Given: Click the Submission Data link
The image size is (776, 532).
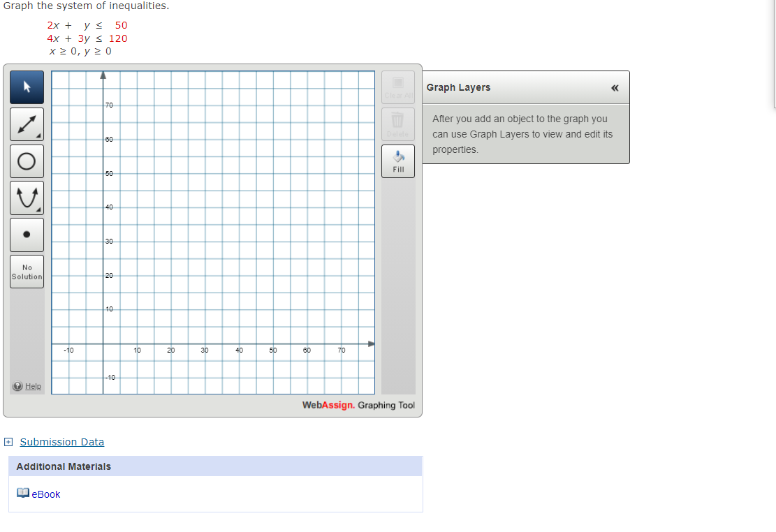Looking at the screenshot, I should pos(61,442).
